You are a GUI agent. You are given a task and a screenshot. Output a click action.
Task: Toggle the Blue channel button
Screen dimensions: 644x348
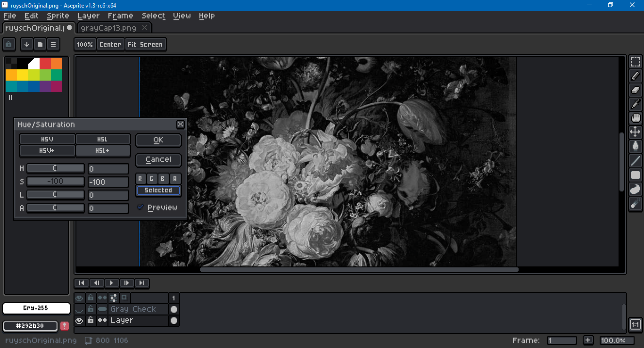pos(164,178)
